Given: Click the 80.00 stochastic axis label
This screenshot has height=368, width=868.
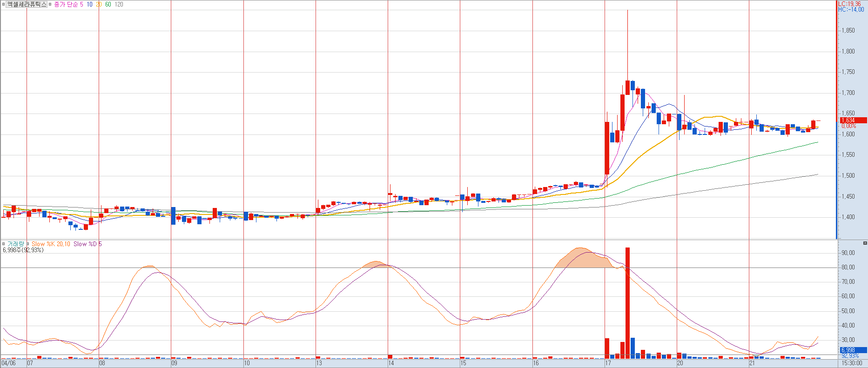Looking at the screenshot, I should coord(848,267).
